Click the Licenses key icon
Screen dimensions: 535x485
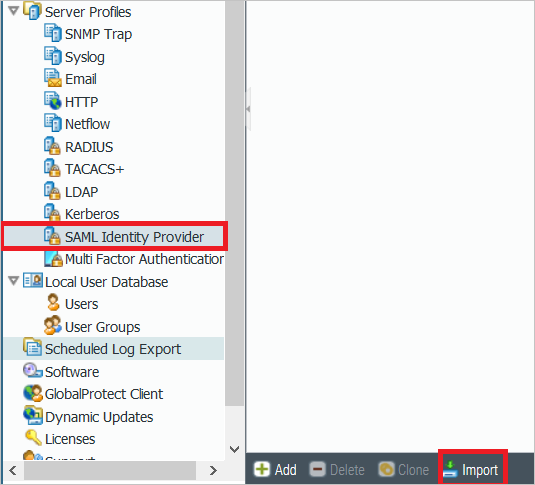[33, 438]
